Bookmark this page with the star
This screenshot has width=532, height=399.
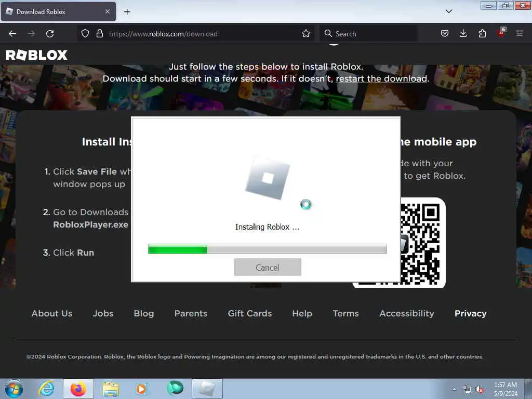coord(306,33)
